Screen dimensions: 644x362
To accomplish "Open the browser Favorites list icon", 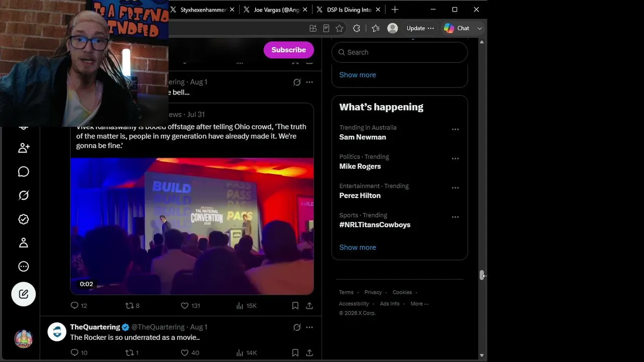I will tap(375, 28).
